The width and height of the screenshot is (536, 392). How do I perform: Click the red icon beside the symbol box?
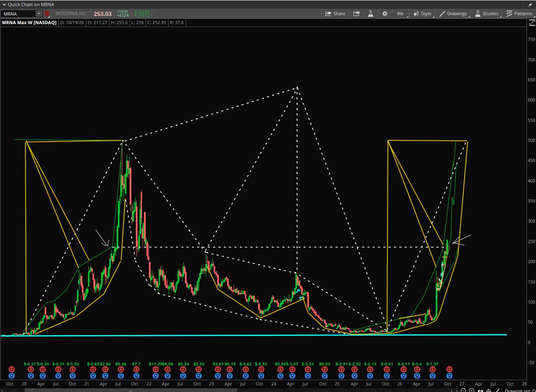47,14
